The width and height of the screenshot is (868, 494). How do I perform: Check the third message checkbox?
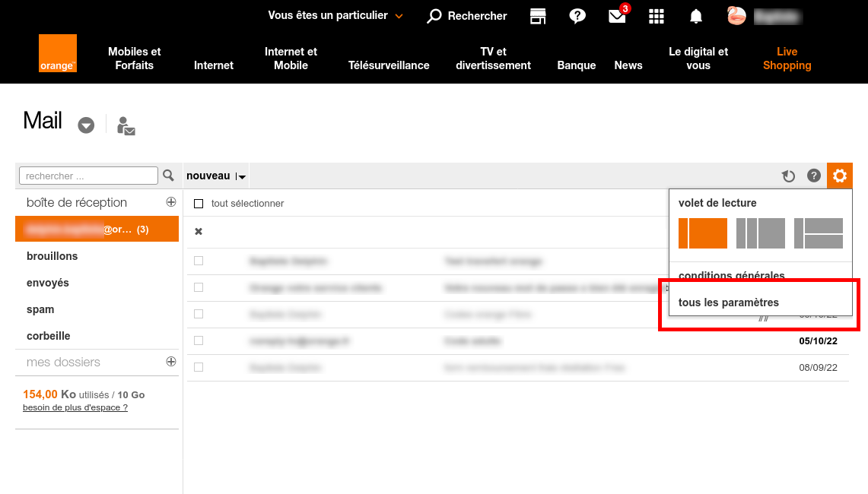[x=199, y=314]
